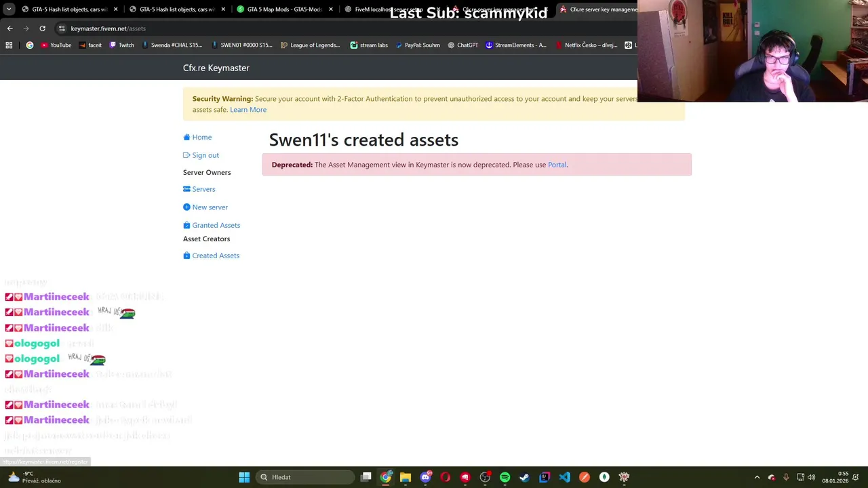This screenshot has height=488, width=868.
Task: Open the Google bookmark icon
Action: pyautogui.click(x=29, y=45)
